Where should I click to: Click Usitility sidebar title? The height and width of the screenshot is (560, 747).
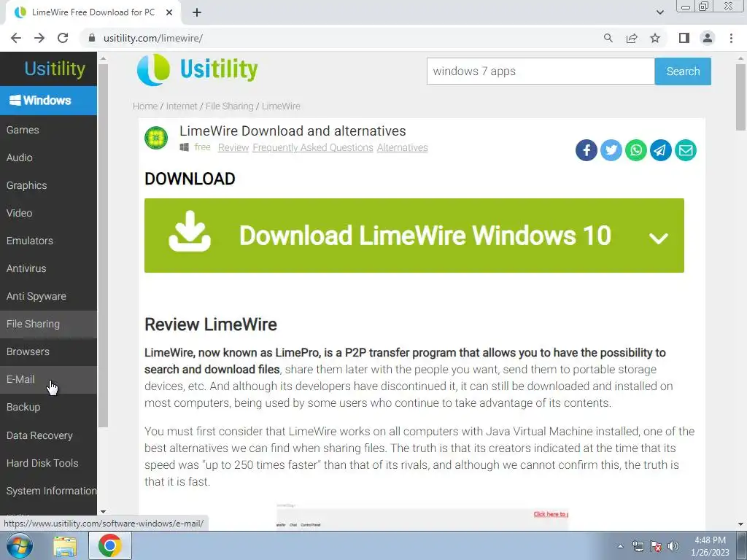click(x=55, y=69)
